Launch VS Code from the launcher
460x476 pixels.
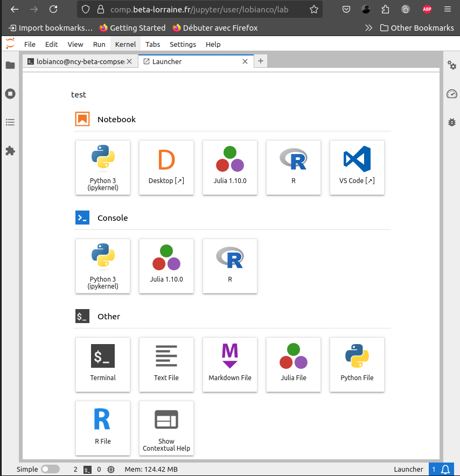[x=357, y=167]
